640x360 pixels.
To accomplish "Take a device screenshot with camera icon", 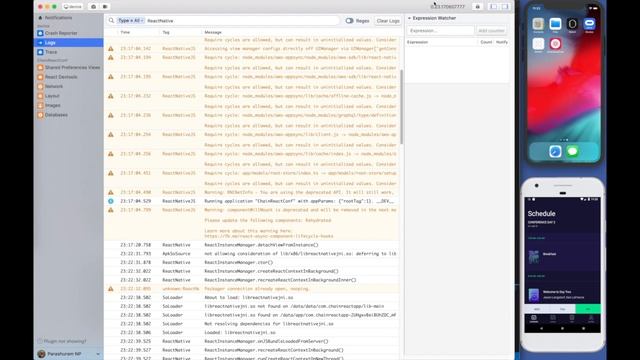I will click(93, 7).
